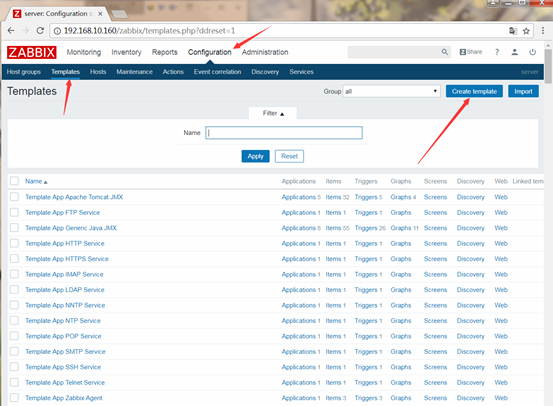Reload page with browser refresh icon
The image size is (553, 406).
40,31
